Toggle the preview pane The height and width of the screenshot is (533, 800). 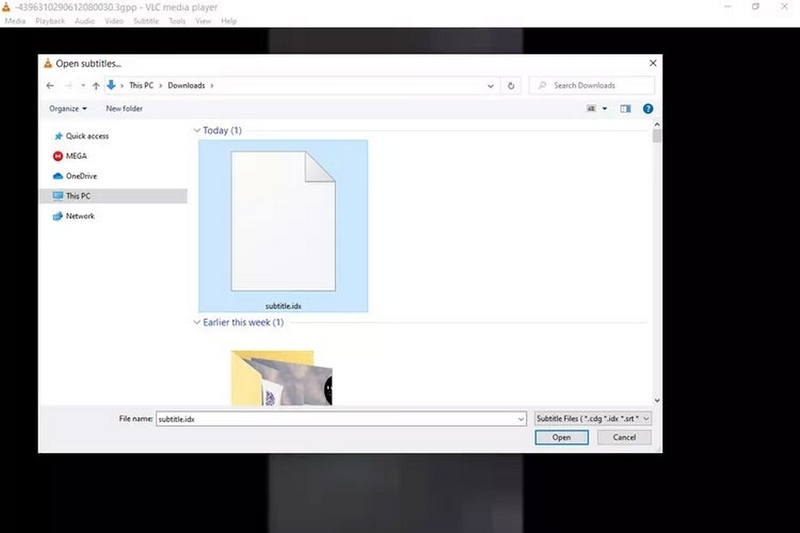click(625, 109)
